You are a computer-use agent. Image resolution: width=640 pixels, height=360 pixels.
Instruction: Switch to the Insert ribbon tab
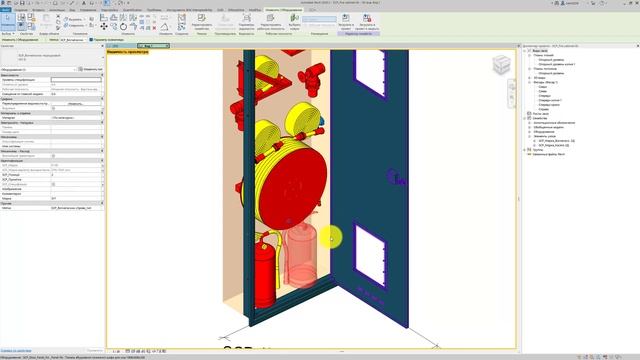[38, 10]
